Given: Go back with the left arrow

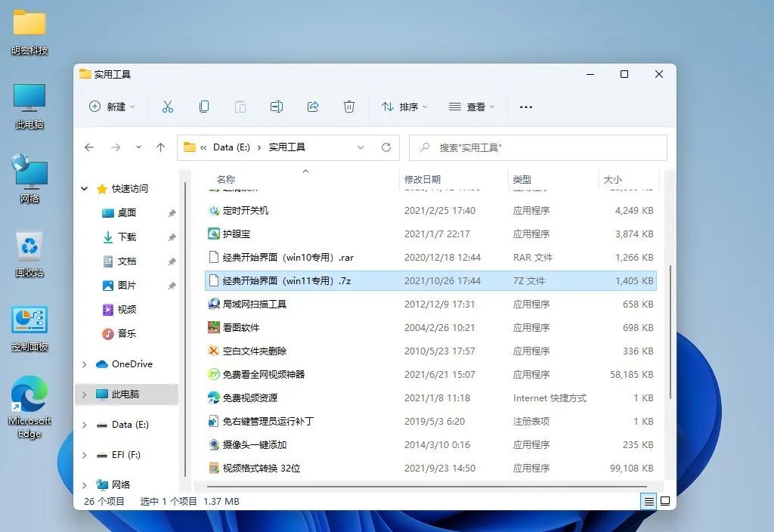Looking at the screenshot, I should point(89,147).
